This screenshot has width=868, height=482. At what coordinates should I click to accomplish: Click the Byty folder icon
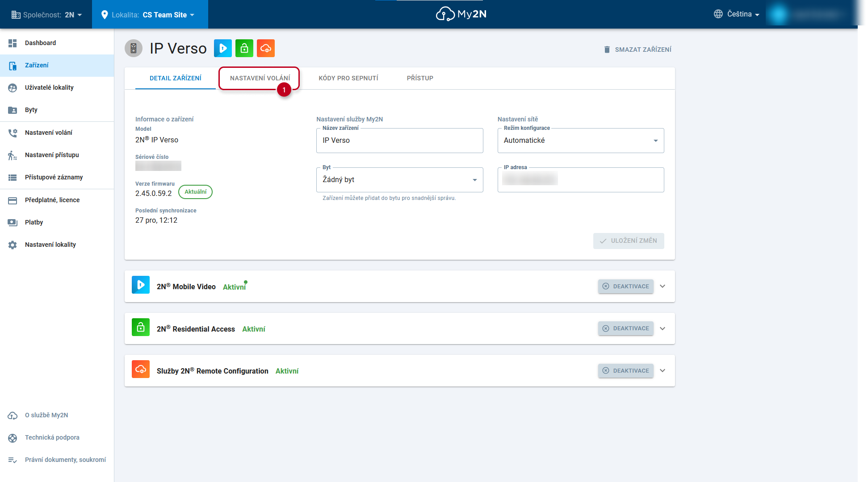point(13,110)
